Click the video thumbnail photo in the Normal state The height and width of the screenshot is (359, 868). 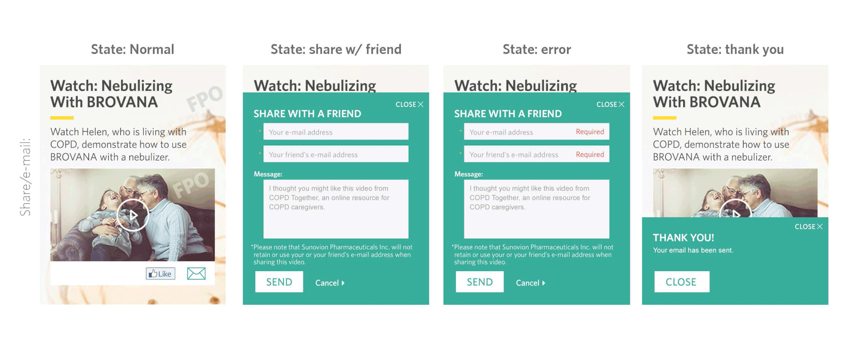132,215
